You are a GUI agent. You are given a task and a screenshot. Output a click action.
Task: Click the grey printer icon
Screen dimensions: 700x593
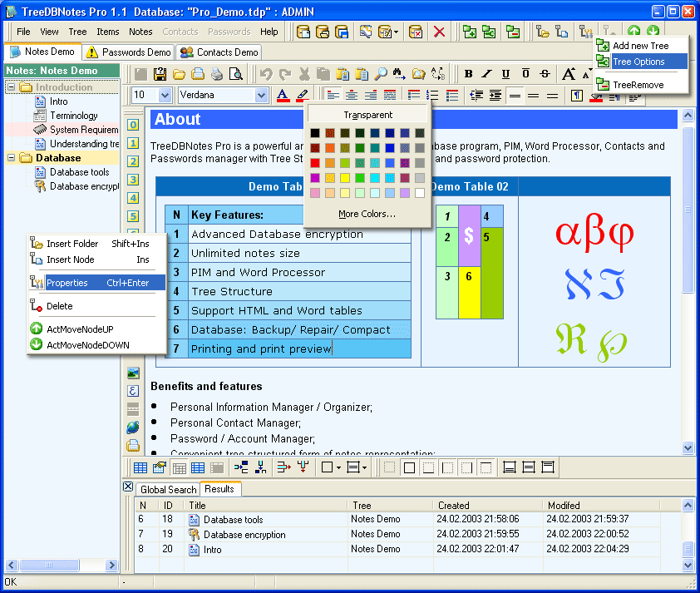217,74
